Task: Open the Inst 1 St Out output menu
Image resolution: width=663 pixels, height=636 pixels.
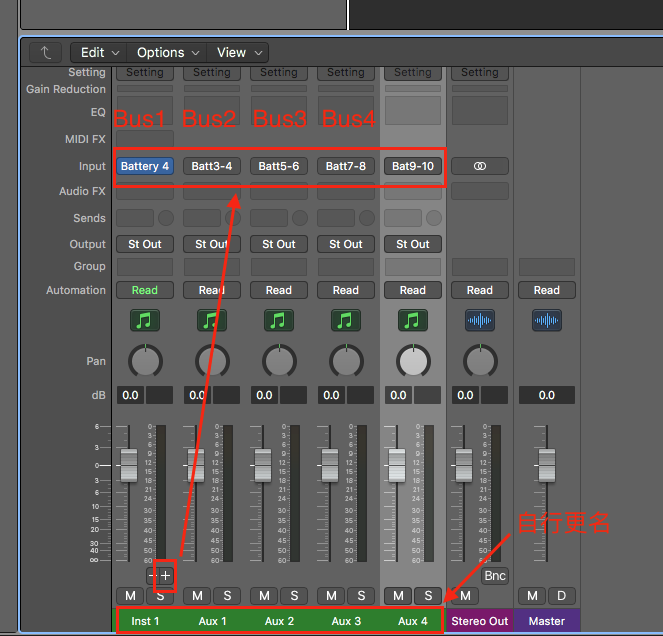Action: [x=145, y=244]
